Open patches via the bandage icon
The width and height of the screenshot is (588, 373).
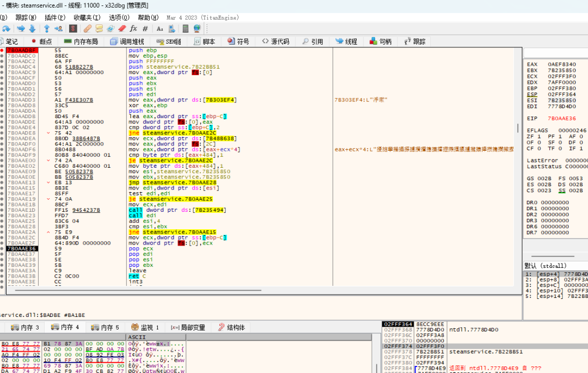pyautogui.click(x=87, y=28)
